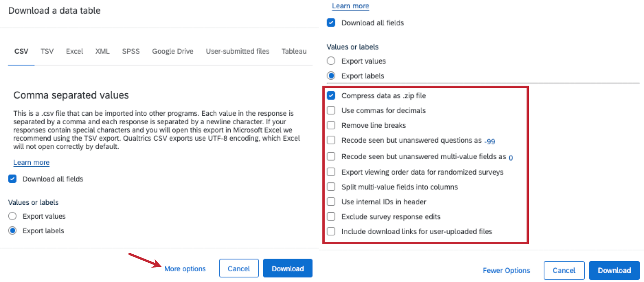Edit the -99 recode value
The width and height of the screenshot is (644, 282).
coord(489,141)
